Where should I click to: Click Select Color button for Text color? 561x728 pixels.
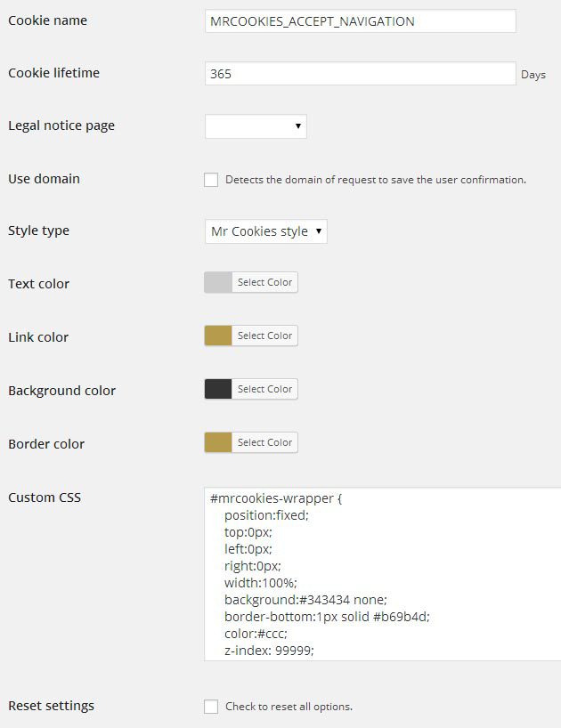pos(264,282)
